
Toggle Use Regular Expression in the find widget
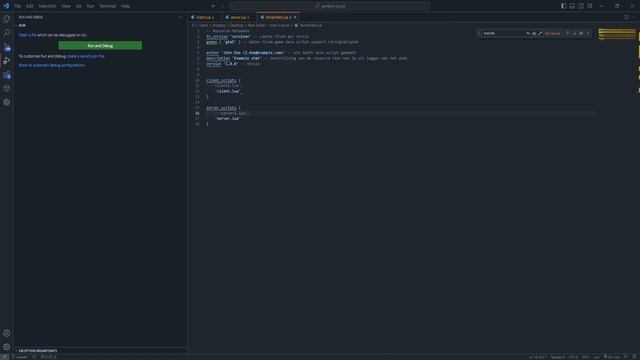[x=540, y=33]
